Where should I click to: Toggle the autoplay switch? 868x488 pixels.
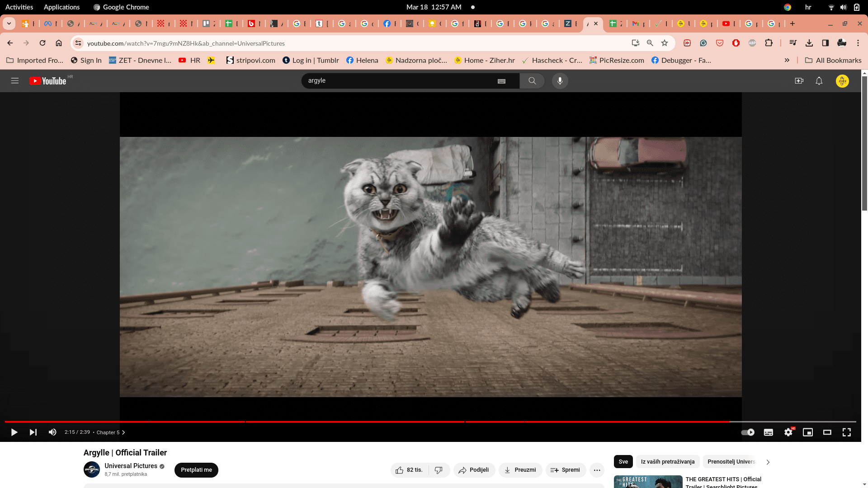coord(748,432)
